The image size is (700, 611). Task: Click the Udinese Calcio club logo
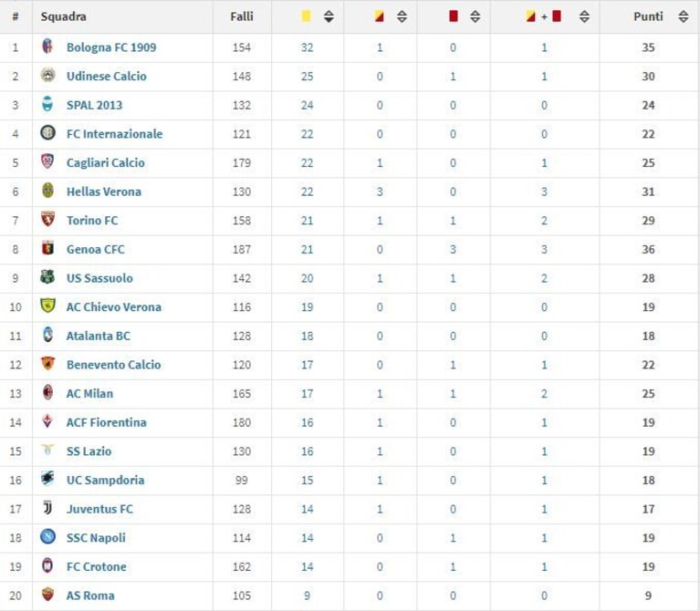47,75
